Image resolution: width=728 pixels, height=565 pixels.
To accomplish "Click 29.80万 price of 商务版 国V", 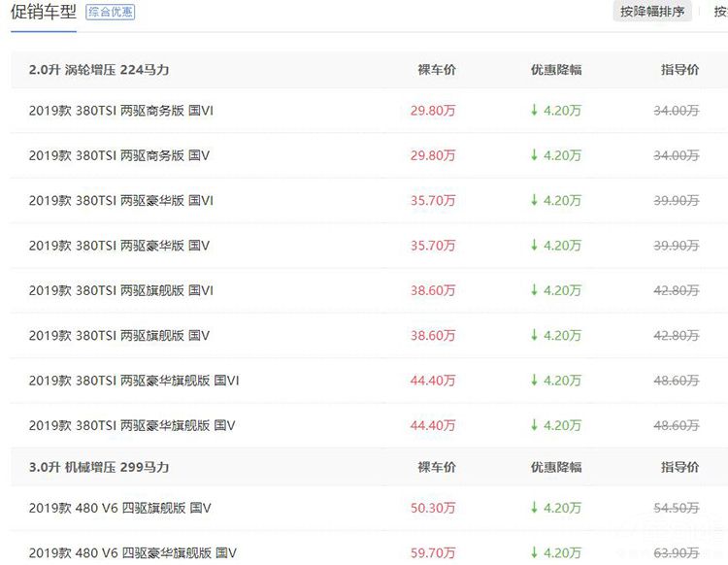I will pyautogui.click(x=433, y=155).
